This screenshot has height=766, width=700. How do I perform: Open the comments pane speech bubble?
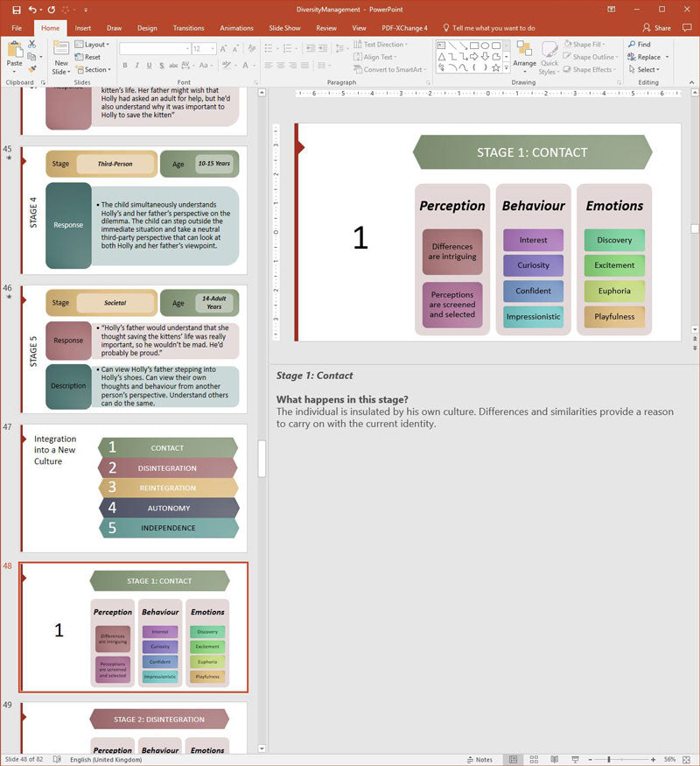coord(687,28)
